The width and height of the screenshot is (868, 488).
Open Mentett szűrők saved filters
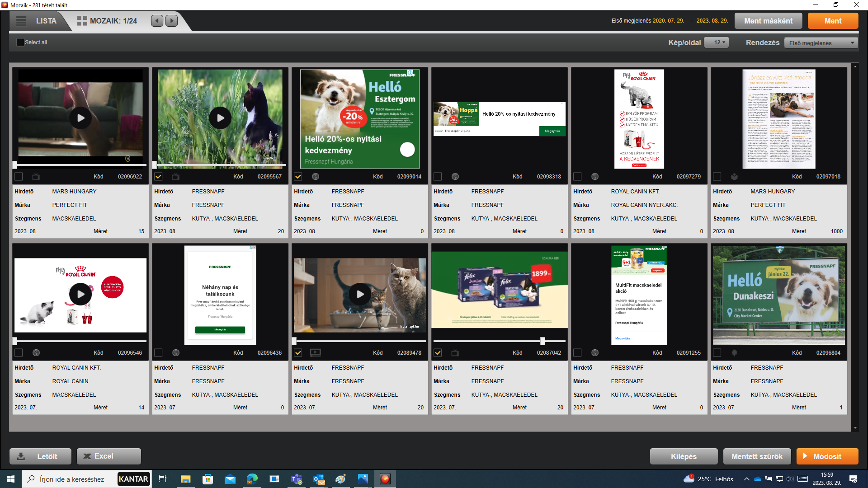coord(757,456)
